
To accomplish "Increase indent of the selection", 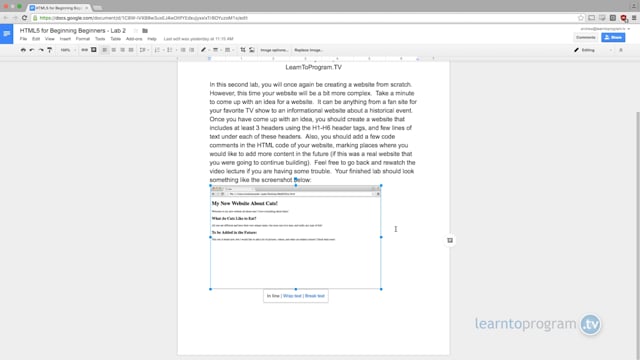I will [x=192, y=50].
